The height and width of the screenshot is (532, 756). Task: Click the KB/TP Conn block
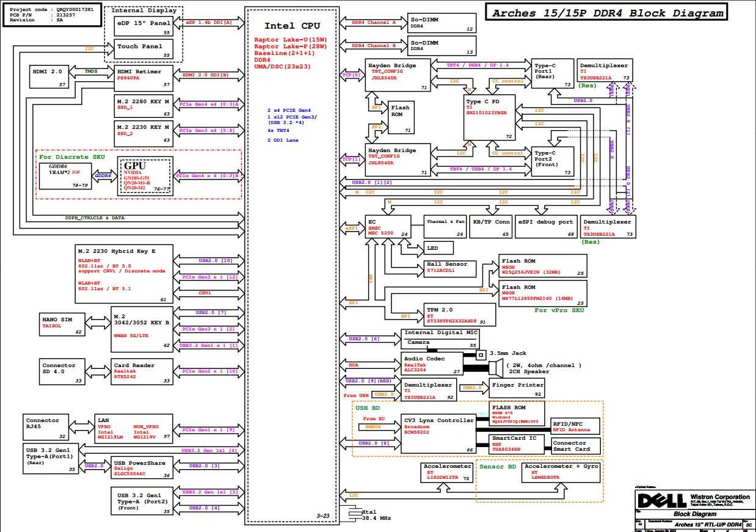(x=492, y=227)
